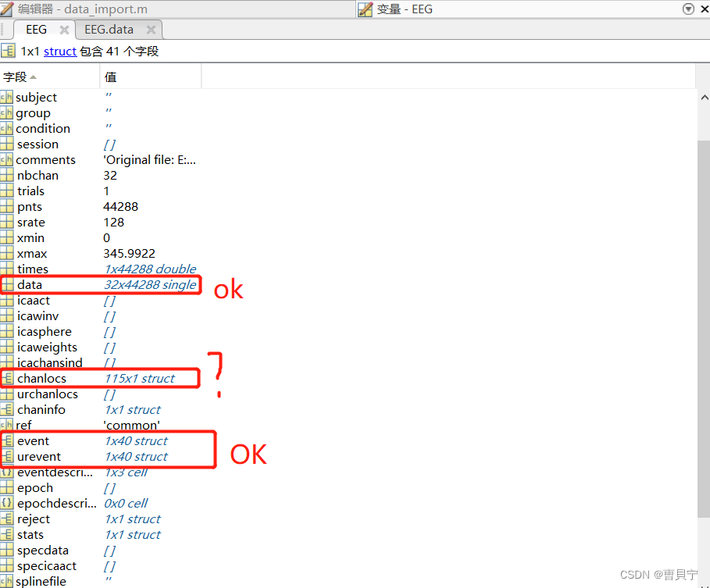Select the icasphere field name

tap(45, 332)
